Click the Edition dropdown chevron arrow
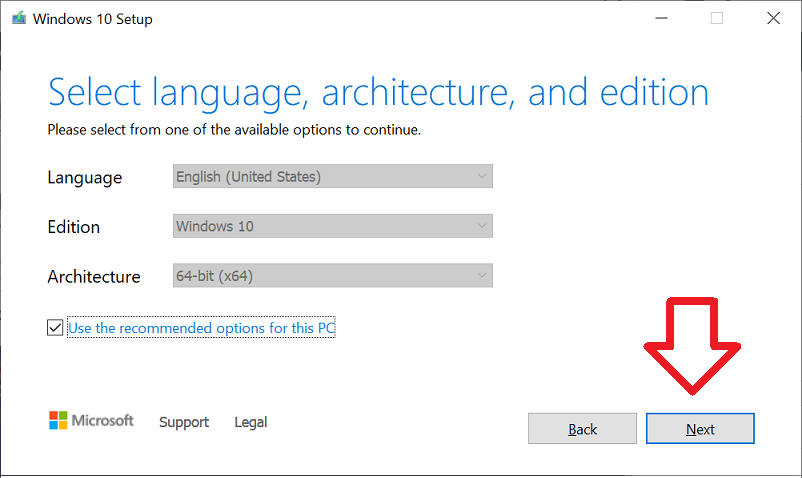The image size is (802, 478). [x=482, y=226]
